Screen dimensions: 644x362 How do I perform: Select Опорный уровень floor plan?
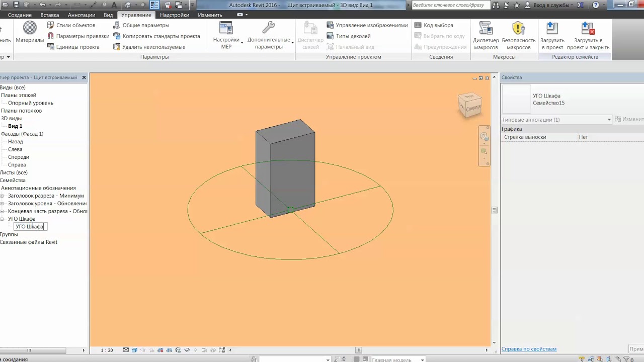(31, 103)
